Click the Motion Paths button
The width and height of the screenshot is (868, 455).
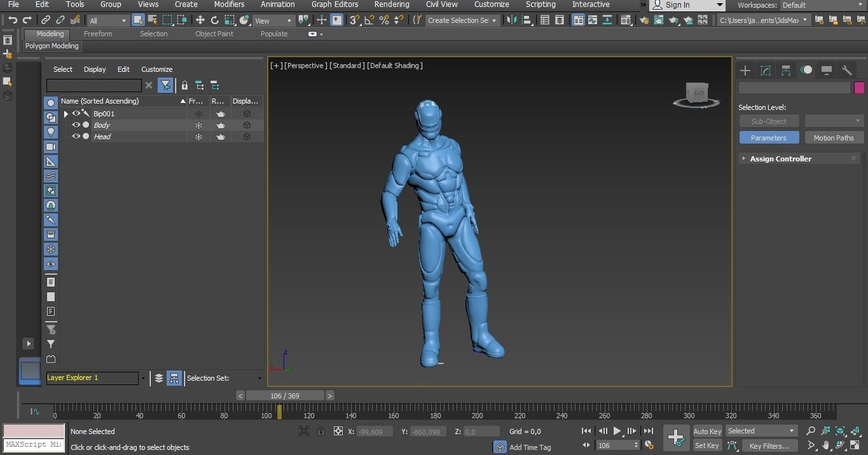click(834, 138)
